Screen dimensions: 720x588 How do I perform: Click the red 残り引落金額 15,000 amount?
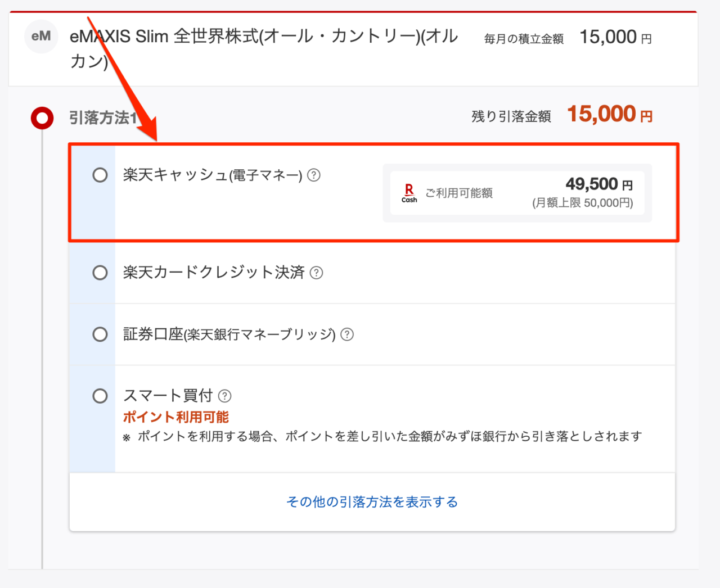pyautogui.click(x=609, y=115)
